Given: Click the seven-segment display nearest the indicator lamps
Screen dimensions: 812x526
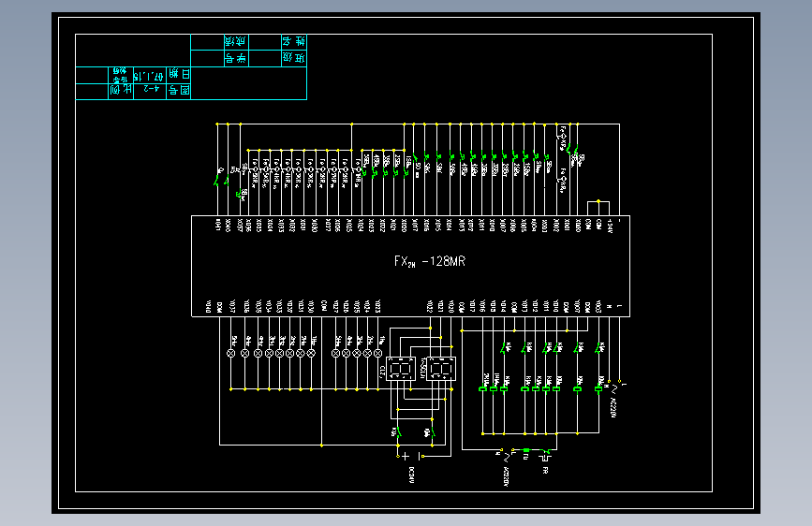Looking at the screenshot, I should click(400, 369).
